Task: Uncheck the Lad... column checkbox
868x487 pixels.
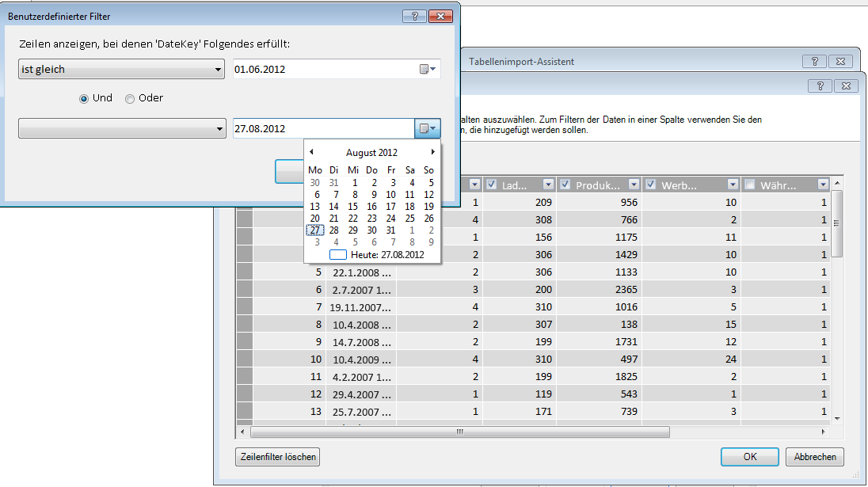Action: click(x=491, y=185)
